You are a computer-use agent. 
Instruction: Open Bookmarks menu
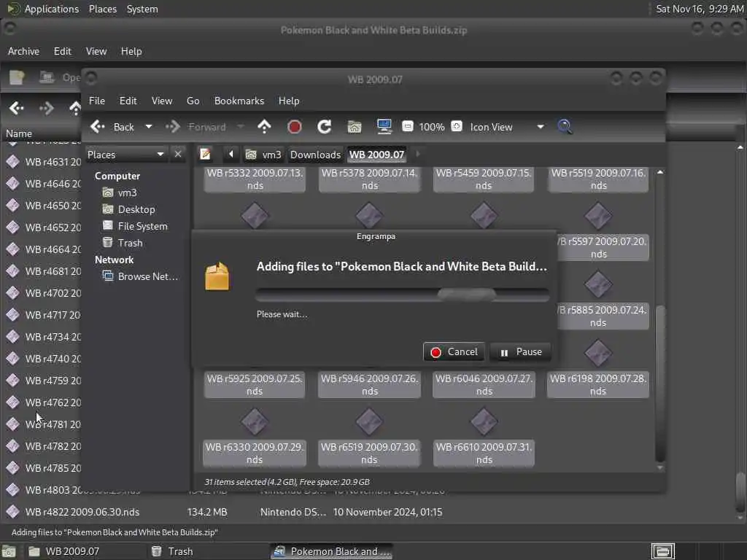[239, 101]
